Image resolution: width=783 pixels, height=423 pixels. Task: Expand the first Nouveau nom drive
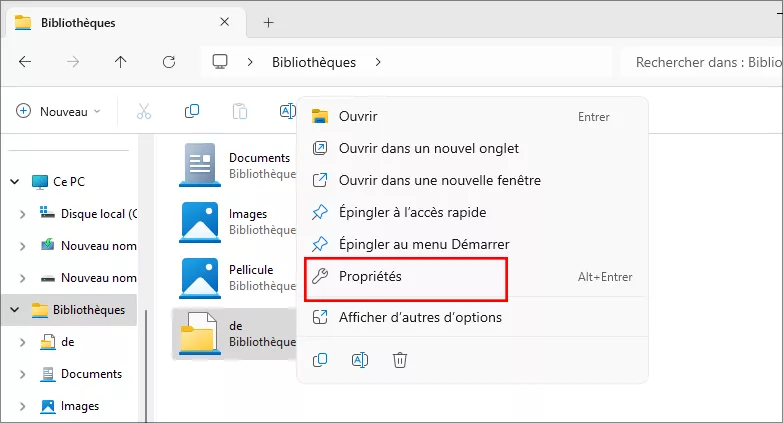click(22, 246)
